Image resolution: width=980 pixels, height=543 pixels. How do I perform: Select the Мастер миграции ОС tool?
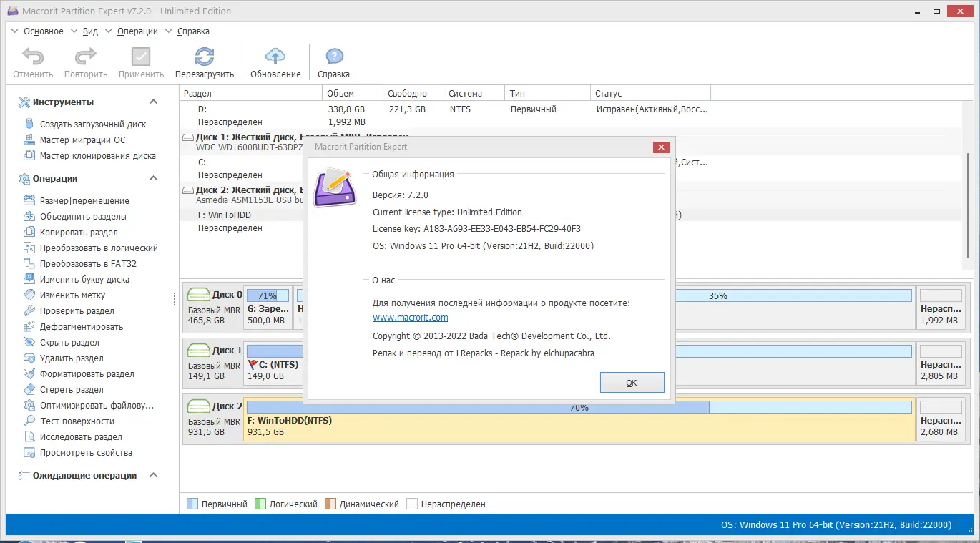tap(88, 140)
